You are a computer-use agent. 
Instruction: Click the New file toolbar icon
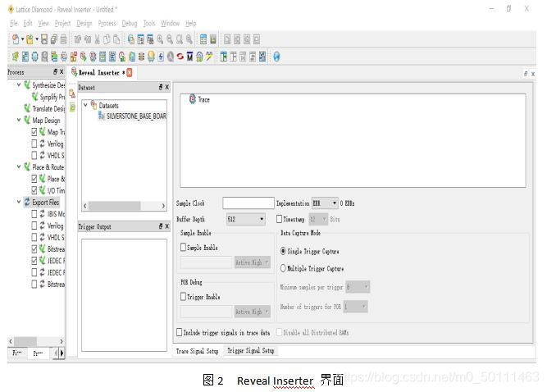pos(16,39)
